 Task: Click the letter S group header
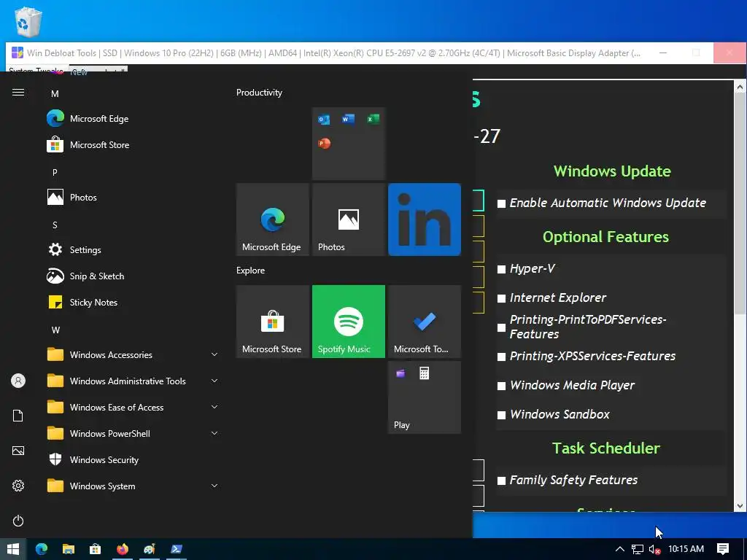coord(55,225)
